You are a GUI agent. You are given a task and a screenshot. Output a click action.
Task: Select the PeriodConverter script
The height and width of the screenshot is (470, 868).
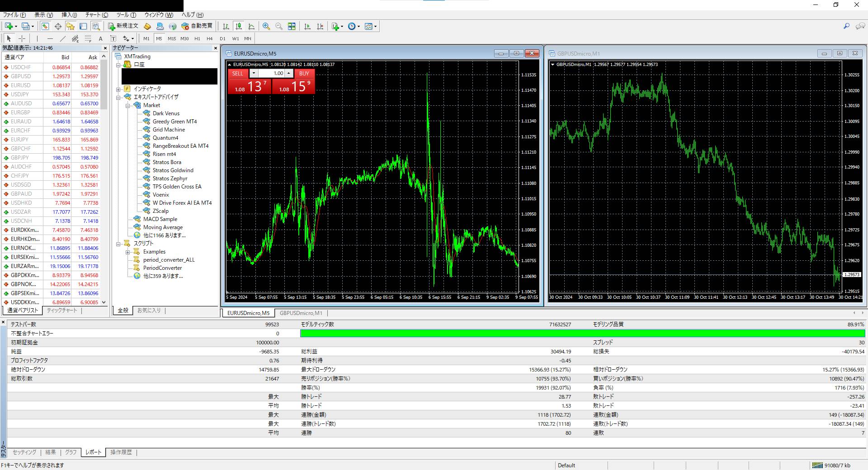pyautogui.click(x=162, y=268)
